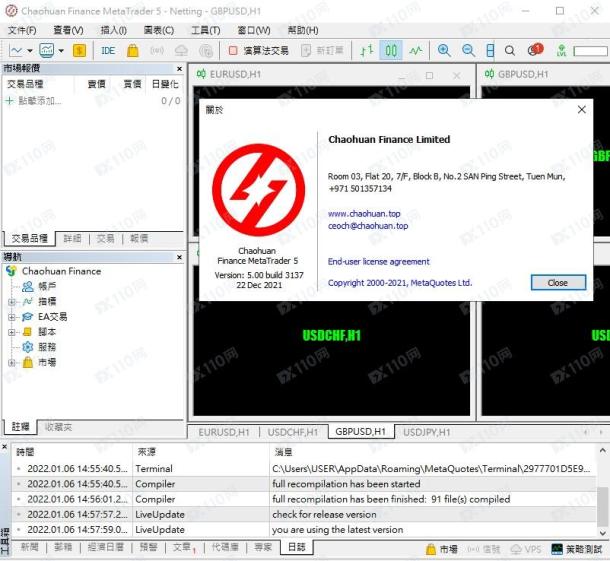Click the chart template toolbar icon
The height and width of the screenshot is (561, 610).
point(47,51)
